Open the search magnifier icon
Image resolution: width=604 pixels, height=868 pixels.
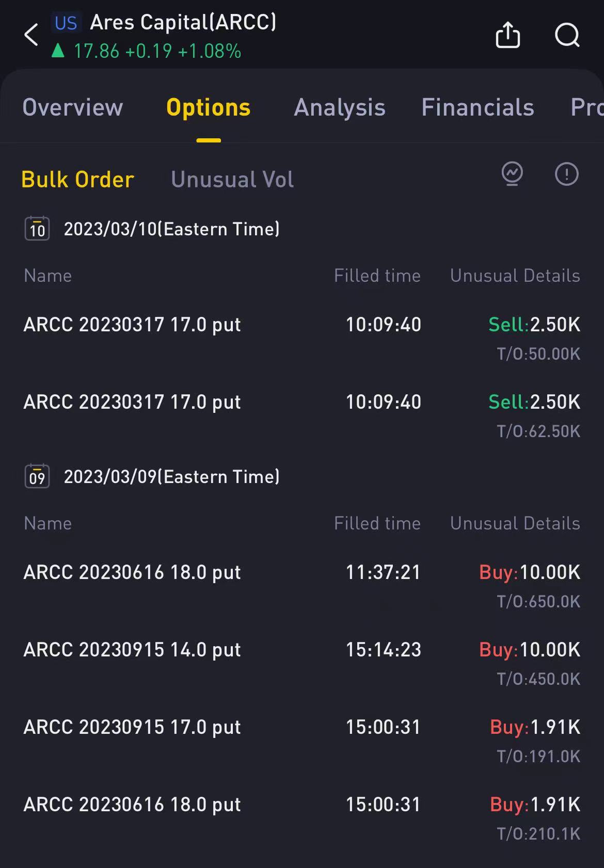567,35
